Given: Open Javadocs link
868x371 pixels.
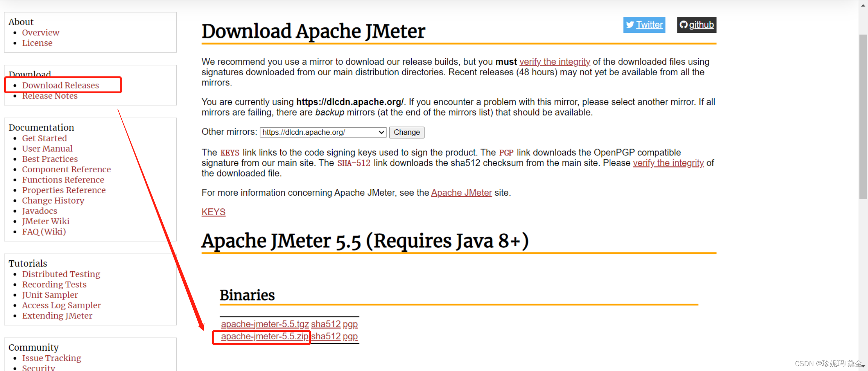Looking at the screenshot, I should [40, 211].
